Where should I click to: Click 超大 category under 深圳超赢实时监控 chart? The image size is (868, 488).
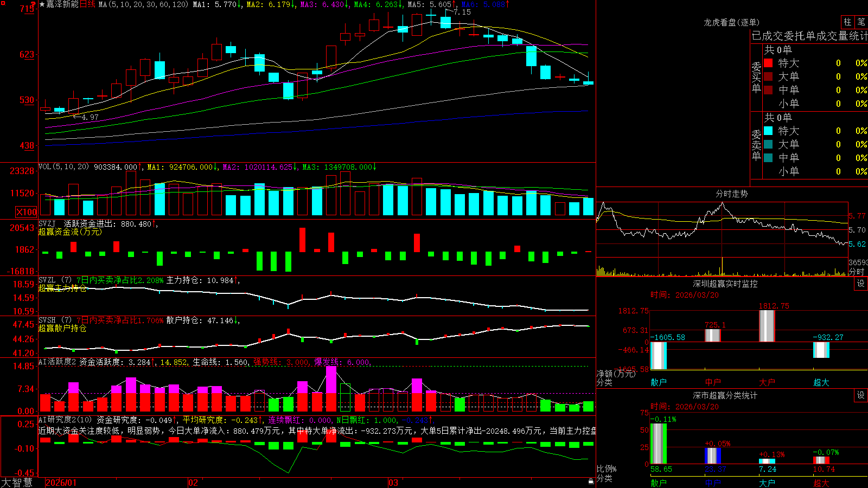[821, 382]
